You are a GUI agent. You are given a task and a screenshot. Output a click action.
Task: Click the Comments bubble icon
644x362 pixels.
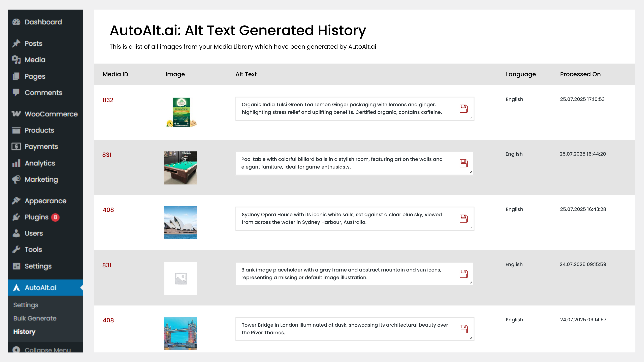tap(16, 93)
